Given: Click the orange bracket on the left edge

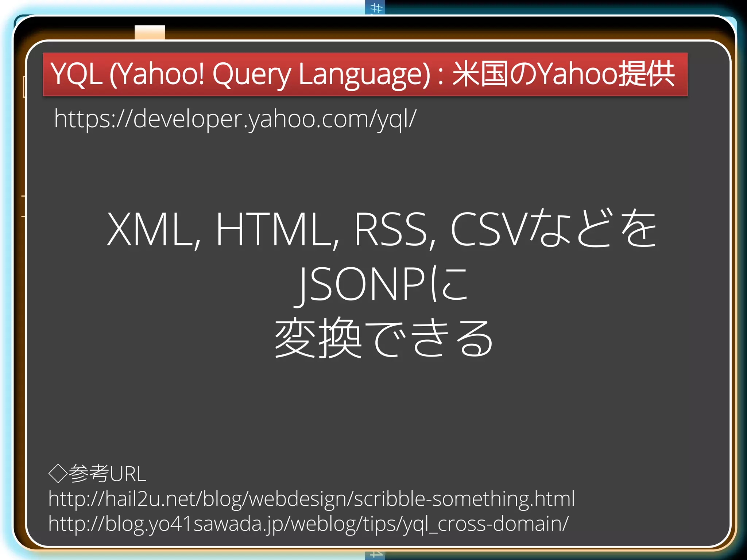Looking at the screenshot, I should [24, 87].
